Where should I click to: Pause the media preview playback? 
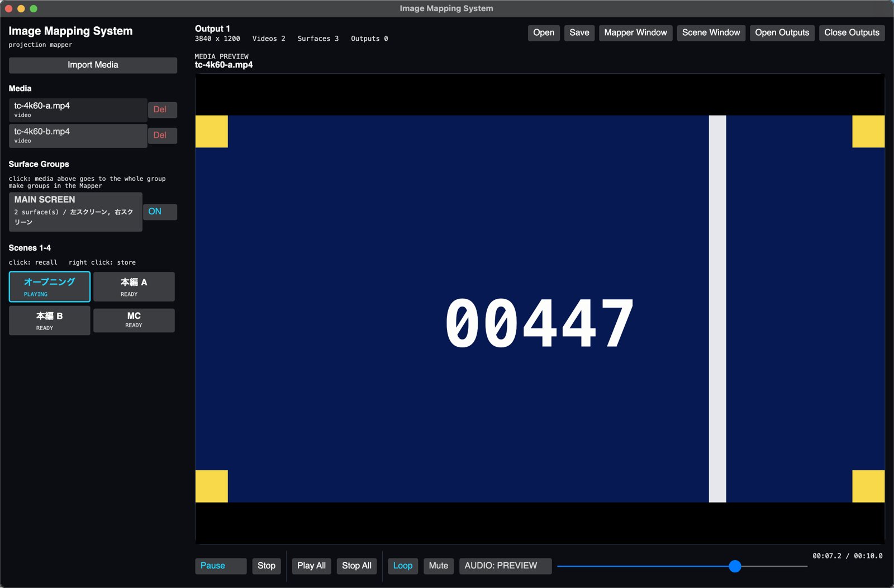click(x=221, y=566)
